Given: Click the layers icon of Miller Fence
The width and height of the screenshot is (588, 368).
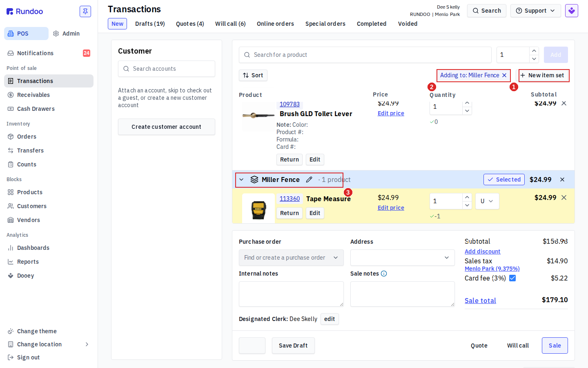Looking at the screenshot, I should pos(254,180).
